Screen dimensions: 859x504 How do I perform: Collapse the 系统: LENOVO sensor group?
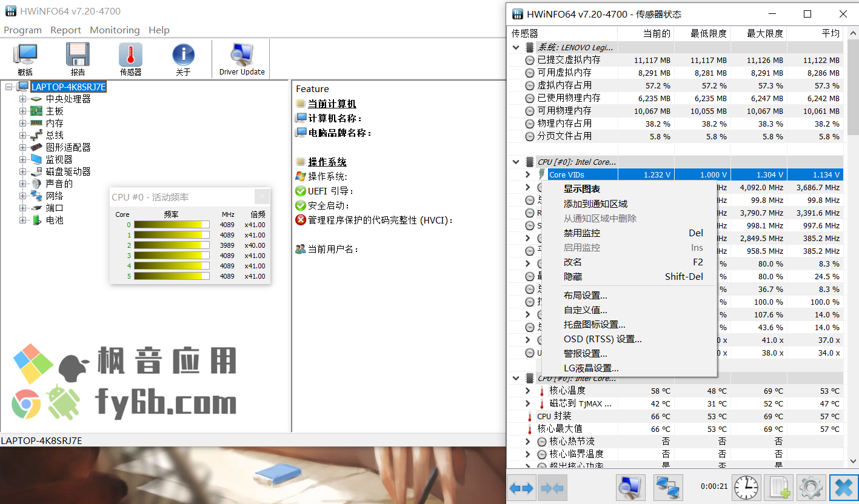tap(516, 47)
